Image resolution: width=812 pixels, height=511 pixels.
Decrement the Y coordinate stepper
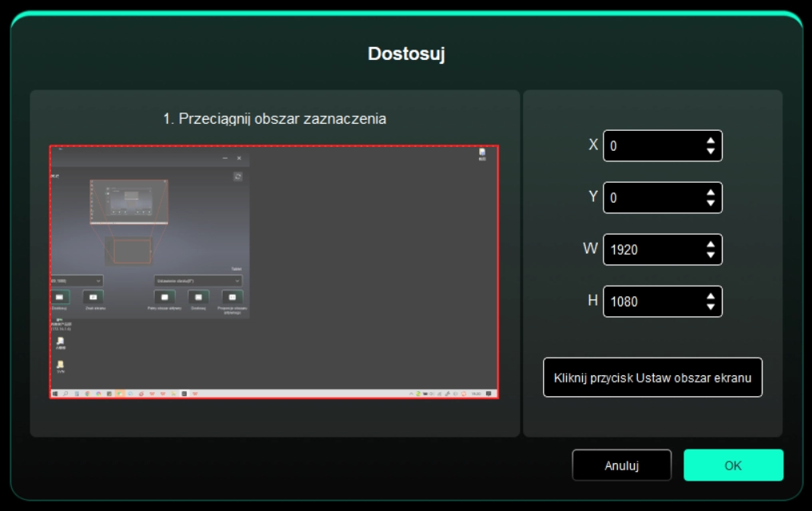[711, 203]
